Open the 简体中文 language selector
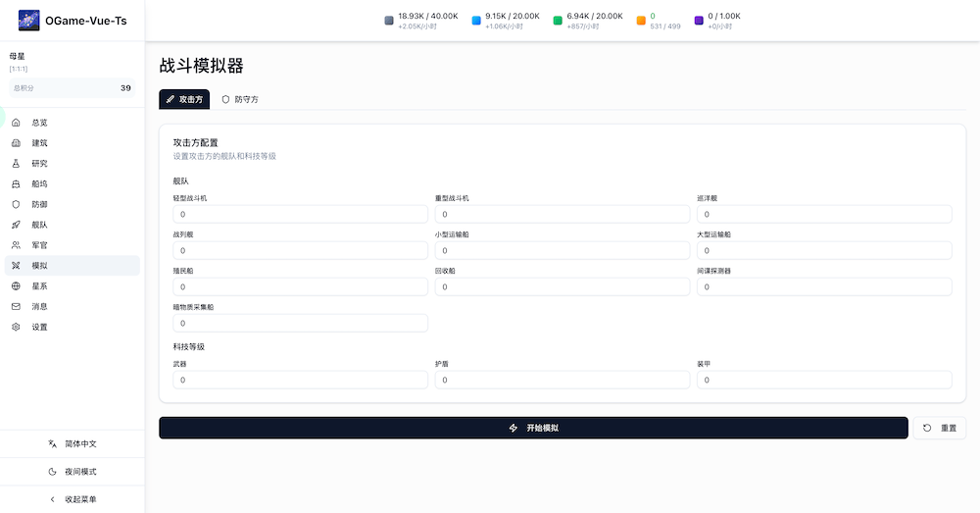 click(x=73, y=444)
